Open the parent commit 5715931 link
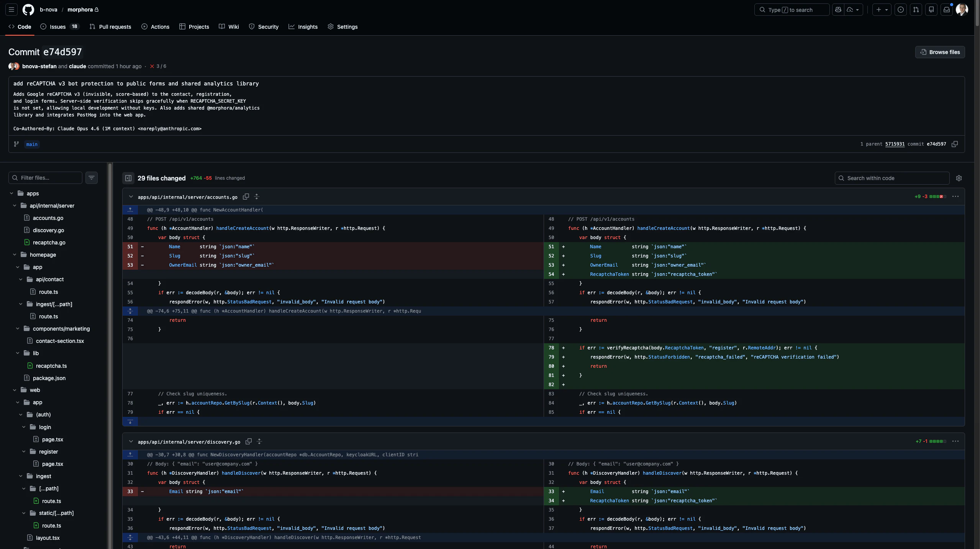980x549 pixels. (x=894, y=144)
